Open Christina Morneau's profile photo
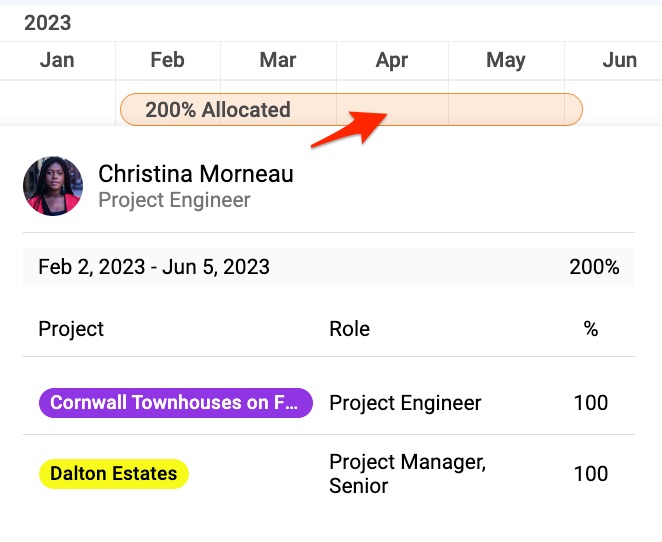 [53, 186]
